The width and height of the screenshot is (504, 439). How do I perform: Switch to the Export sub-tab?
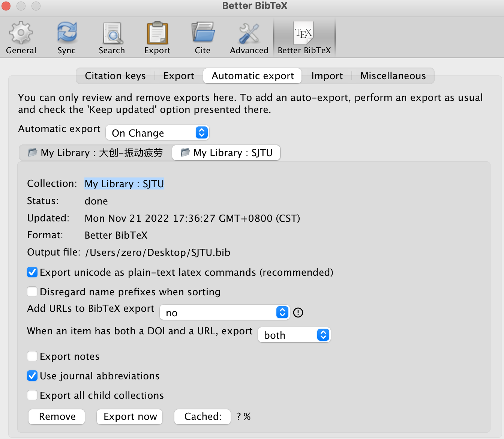click(179, 76)
